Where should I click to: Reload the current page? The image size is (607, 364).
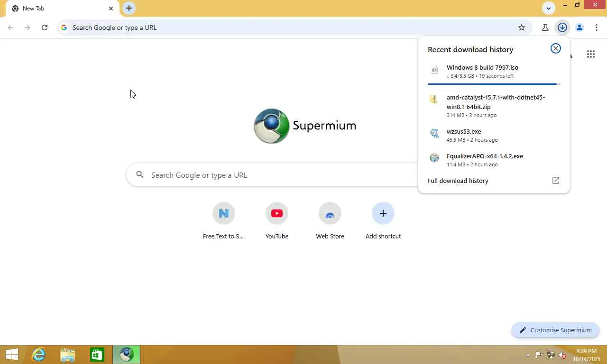[x=45, y=27]
